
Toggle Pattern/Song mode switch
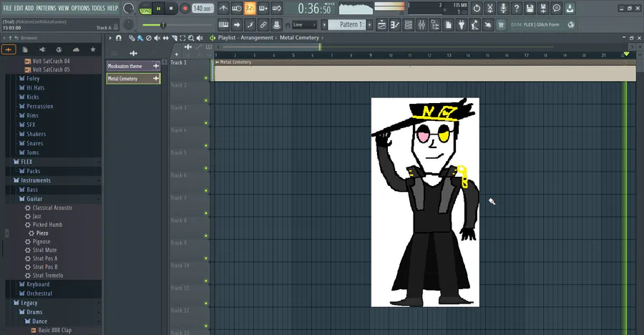coord(145,9)
